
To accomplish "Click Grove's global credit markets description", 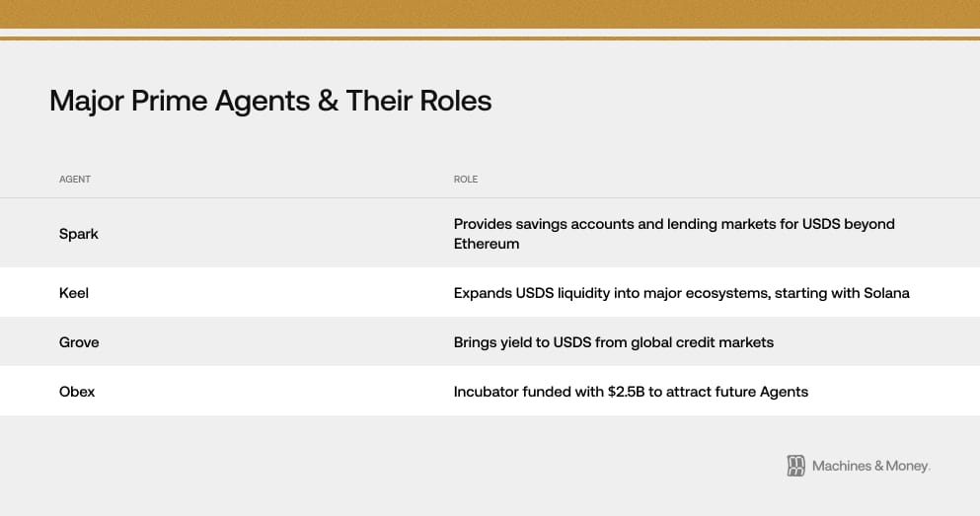I will pyautogui.click(x=613, y=342).
